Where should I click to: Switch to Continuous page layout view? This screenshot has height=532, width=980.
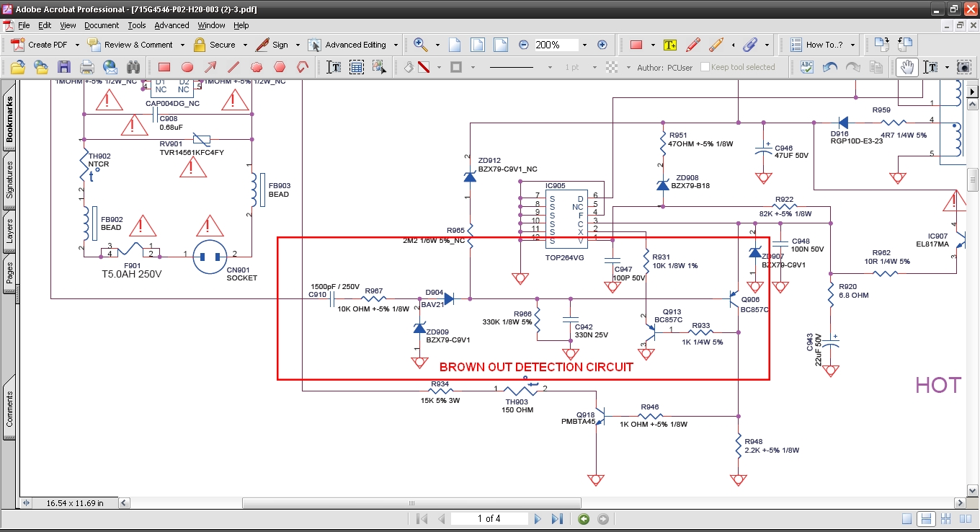click(x=927, y=519)
